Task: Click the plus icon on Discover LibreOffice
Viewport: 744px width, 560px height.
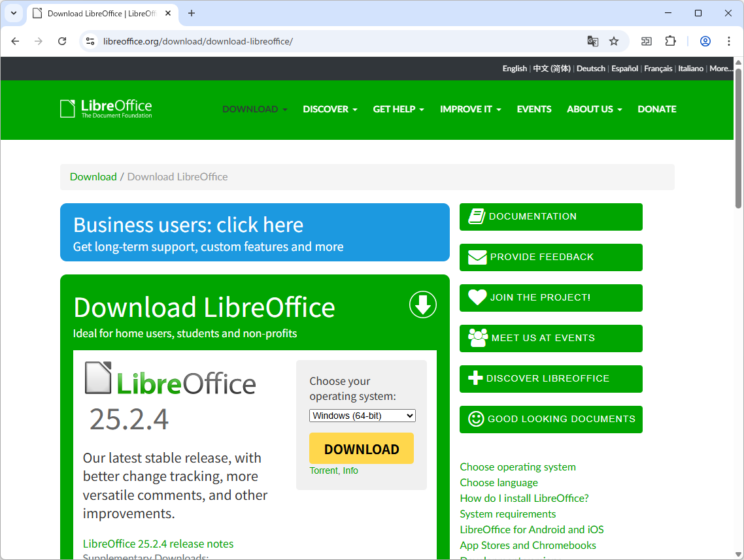Action: point(476,378)
